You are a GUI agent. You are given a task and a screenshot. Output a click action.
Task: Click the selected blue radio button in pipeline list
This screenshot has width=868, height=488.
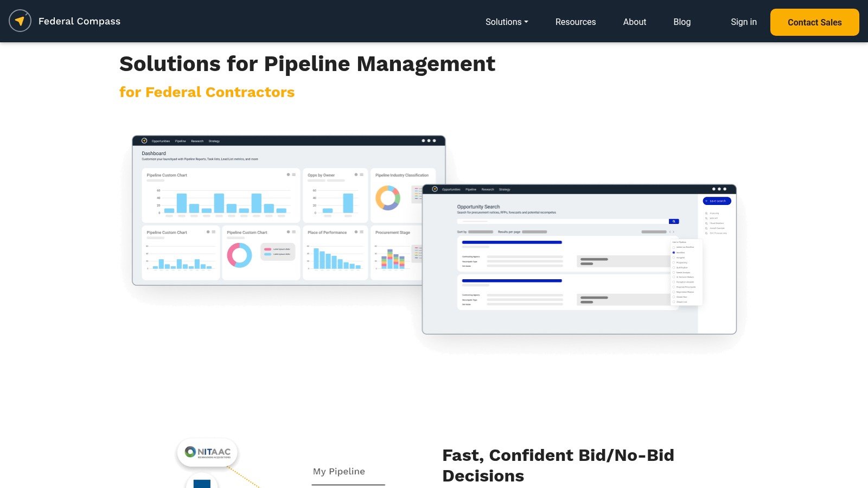674,253
